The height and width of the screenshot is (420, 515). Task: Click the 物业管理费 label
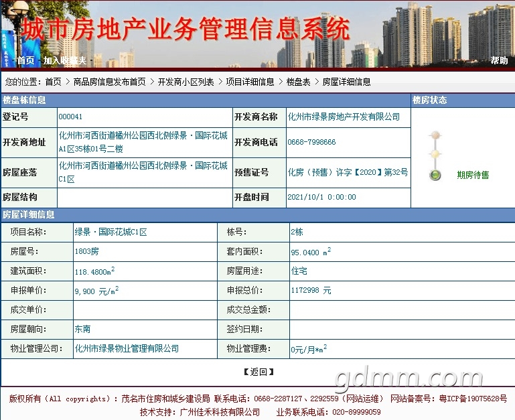pyautogui.click(x=248, y=348)
